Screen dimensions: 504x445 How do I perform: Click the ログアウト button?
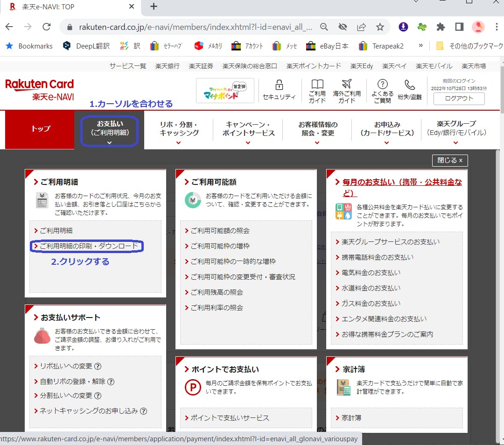[459, 99]
